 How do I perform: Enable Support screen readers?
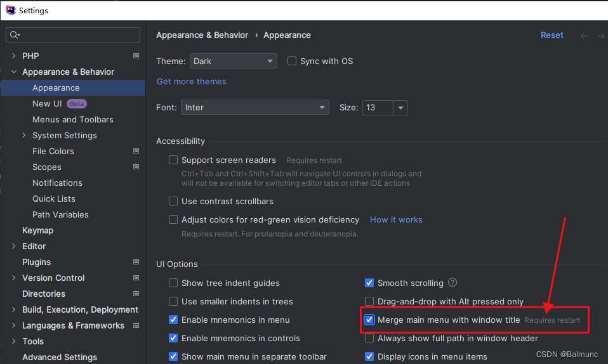[173, 160]
